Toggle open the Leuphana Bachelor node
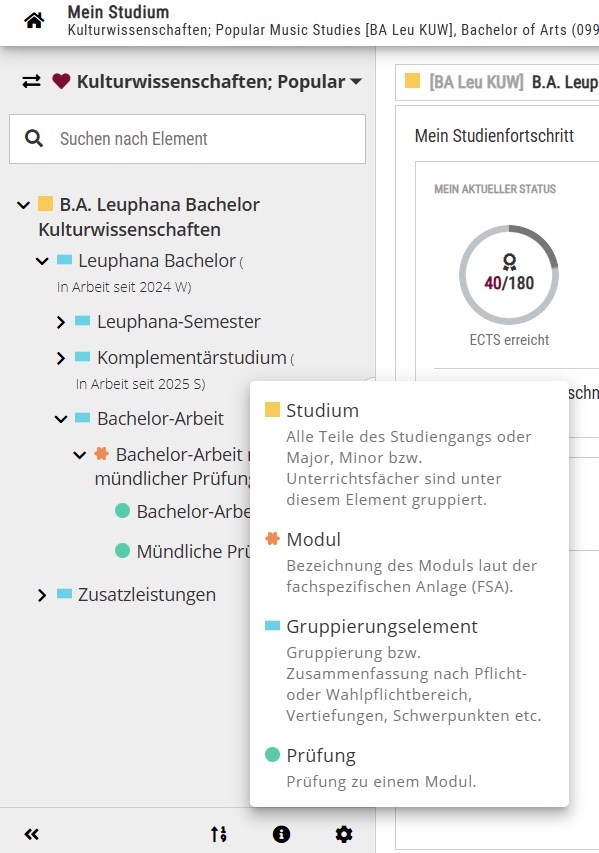This screenshot has height=853, width=599. 42,260
